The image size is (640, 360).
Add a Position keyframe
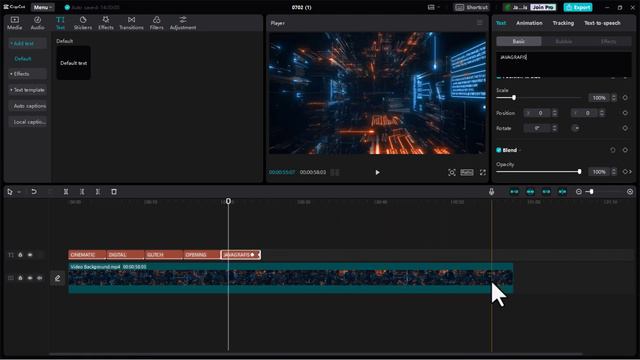tap(625, 113)
